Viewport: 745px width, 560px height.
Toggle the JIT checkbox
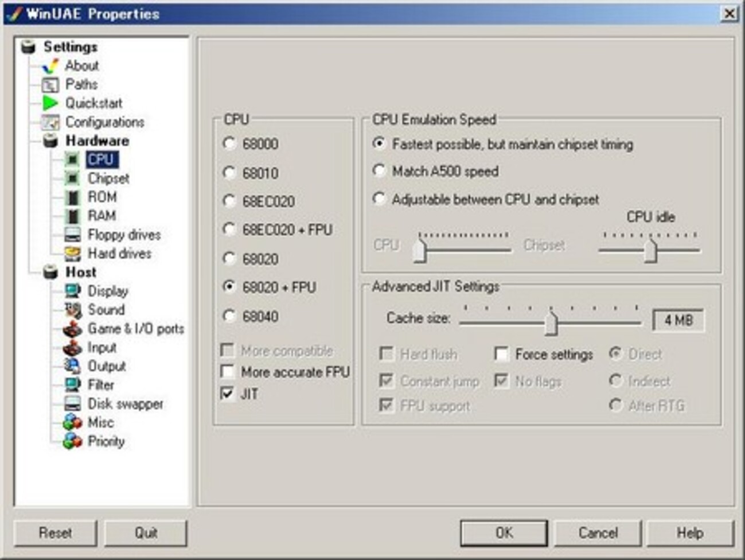pyautogui.click(x=228, y=394)
